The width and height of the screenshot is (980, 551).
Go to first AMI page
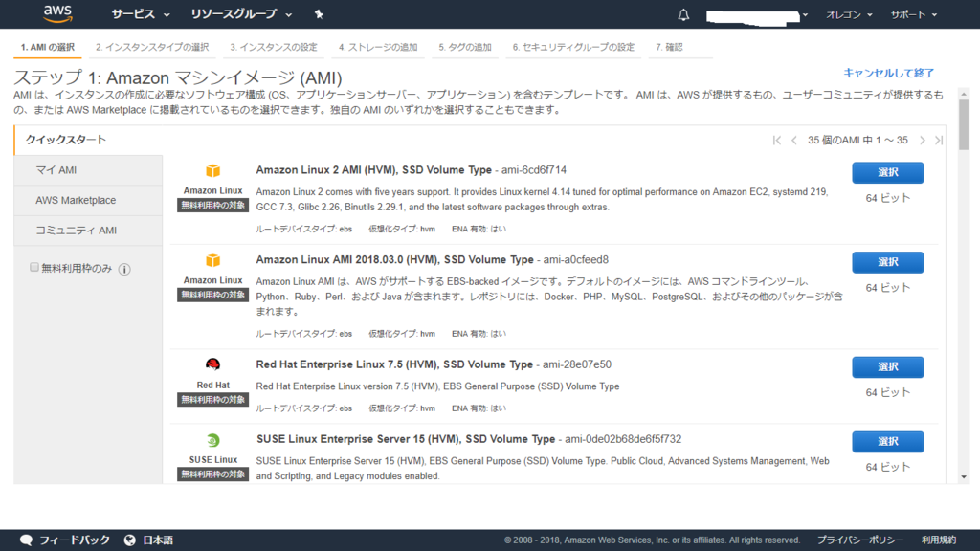[x=777, y=140]
